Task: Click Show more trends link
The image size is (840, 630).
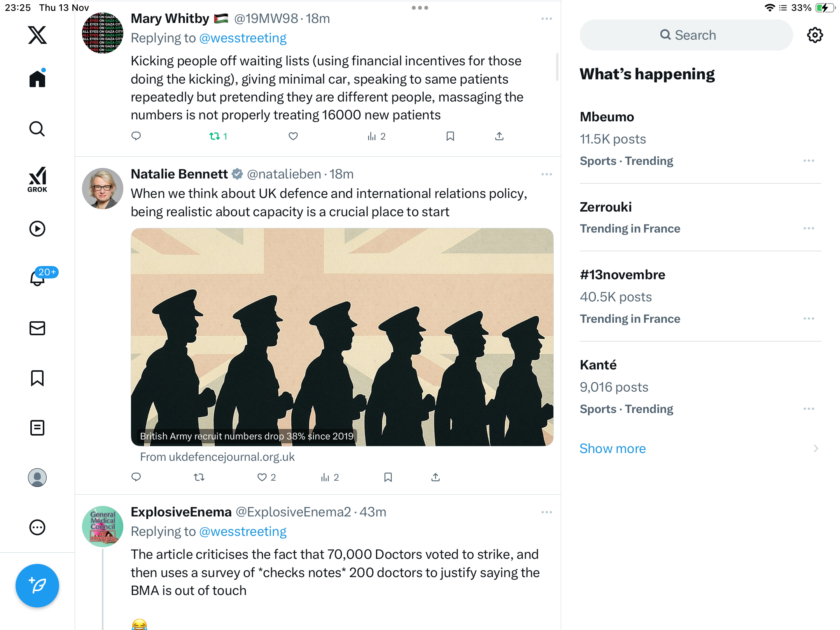Action: pyautogui.click(x=612, y=448)
